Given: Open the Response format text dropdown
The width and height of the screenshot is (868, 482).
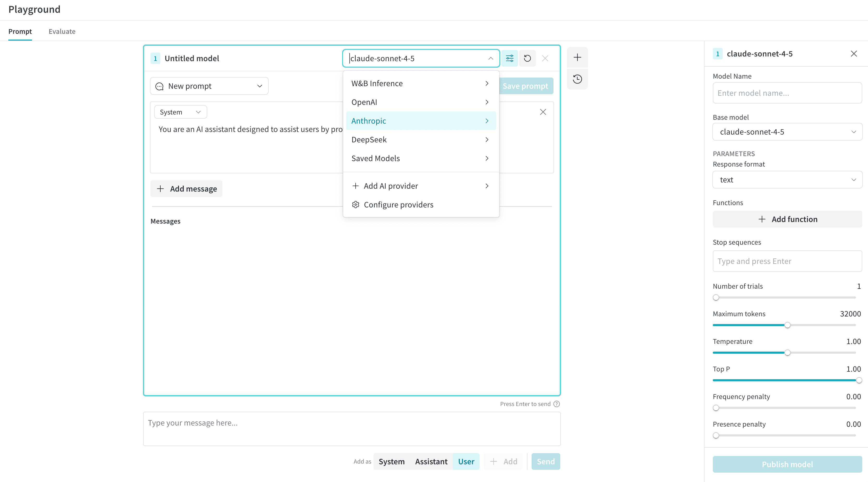Looking at the screenshot, I should click(787, 180).
